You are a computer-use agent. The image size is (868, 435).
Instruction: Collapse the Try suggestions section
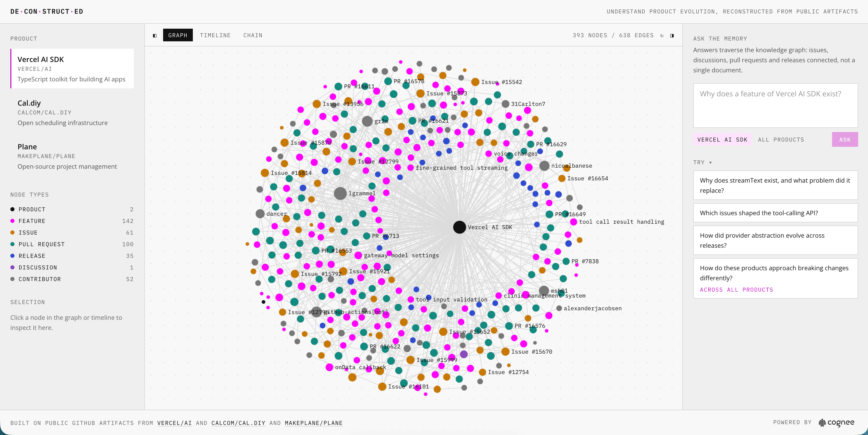click(x=702, y=162)
